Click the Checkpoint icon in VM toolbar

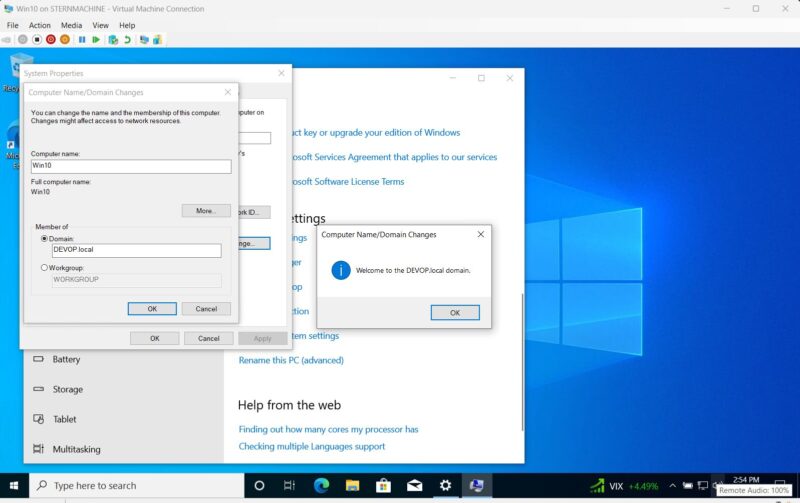click(113, 39)
